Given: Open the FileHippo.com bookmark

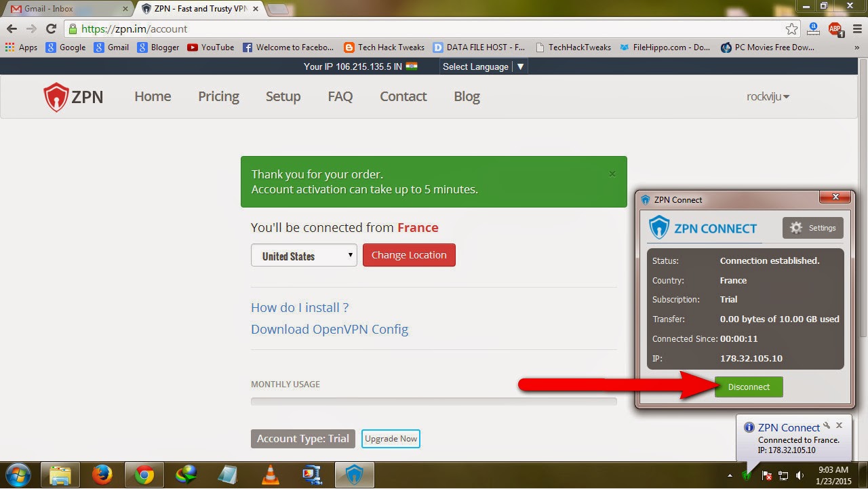Looking at the screenshot, I should click(x=665, y=47).
